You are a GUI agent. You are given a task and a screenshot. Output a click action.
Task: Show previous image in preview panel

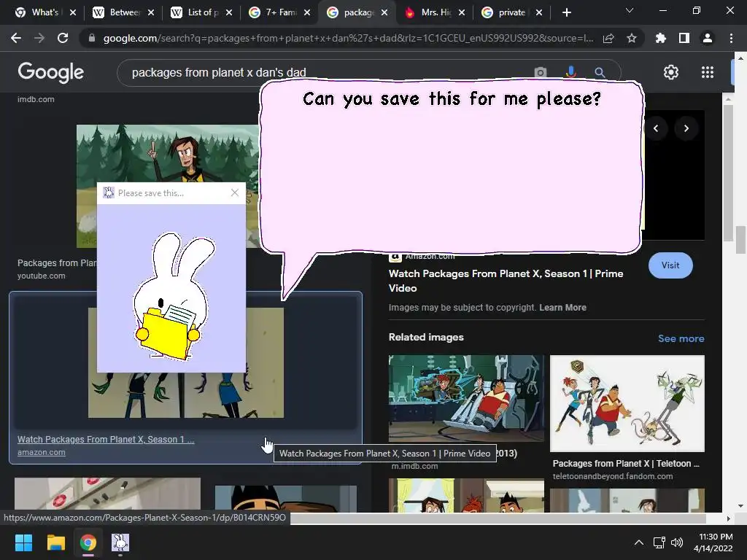point(656,128)
